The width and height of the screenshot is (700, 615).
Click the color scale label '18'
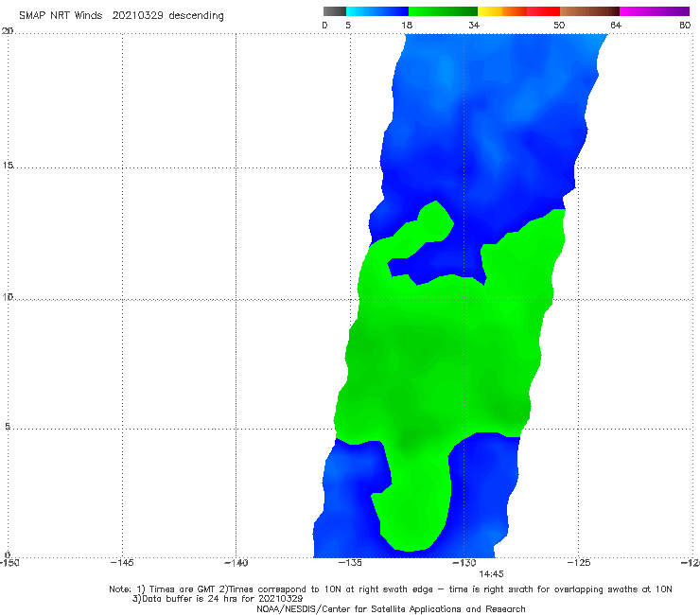click(x=407, y=26)
